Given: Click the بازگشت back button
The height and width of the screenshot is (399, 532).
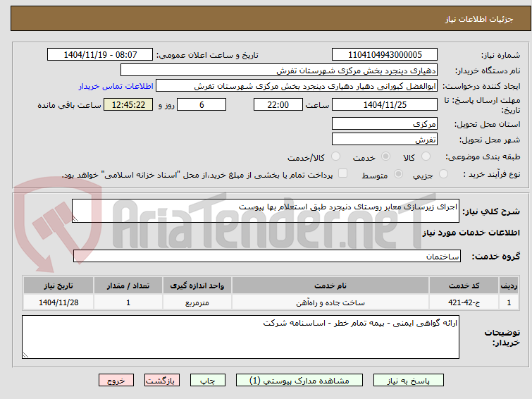Looking at the screenshot, I should coord(162,381).
